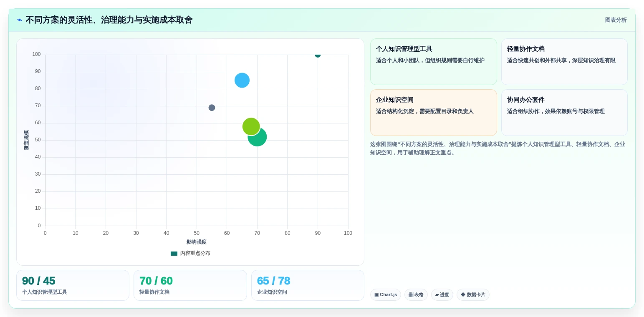Click the lightning bolt icon beside the title

20,20
